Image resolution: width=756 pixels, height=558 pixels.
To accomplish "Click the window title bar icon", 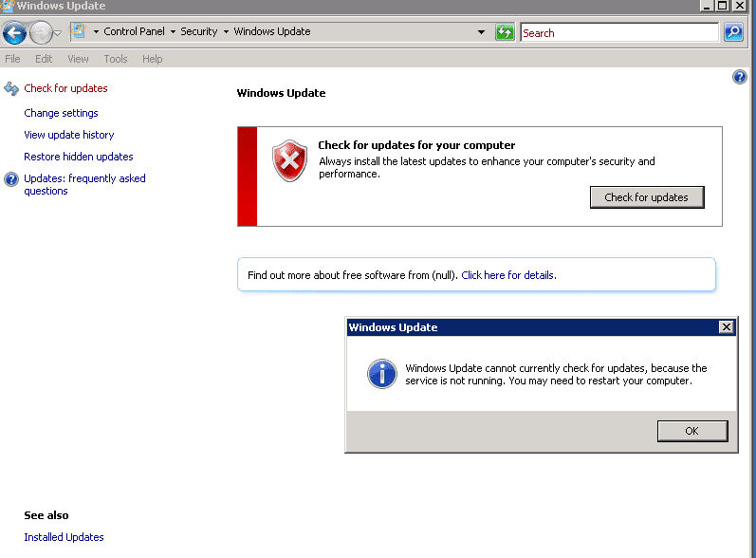I will [8, 6].
